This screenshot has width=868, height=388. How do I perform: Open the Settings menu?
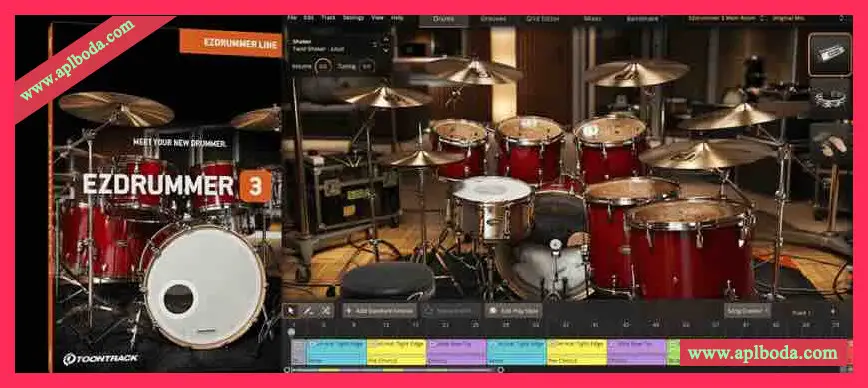[353, 18]
